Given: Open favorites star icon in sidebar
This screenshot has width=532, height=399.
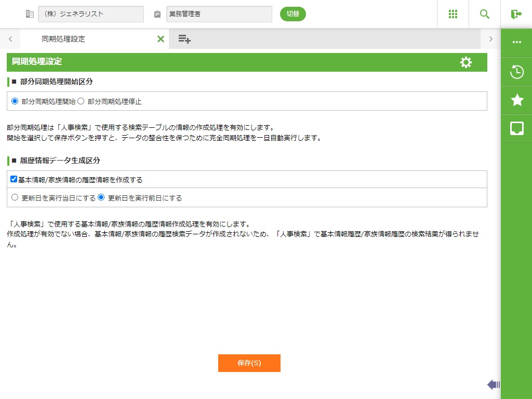Looking at the screenshot, I should [x=516, y=100].
